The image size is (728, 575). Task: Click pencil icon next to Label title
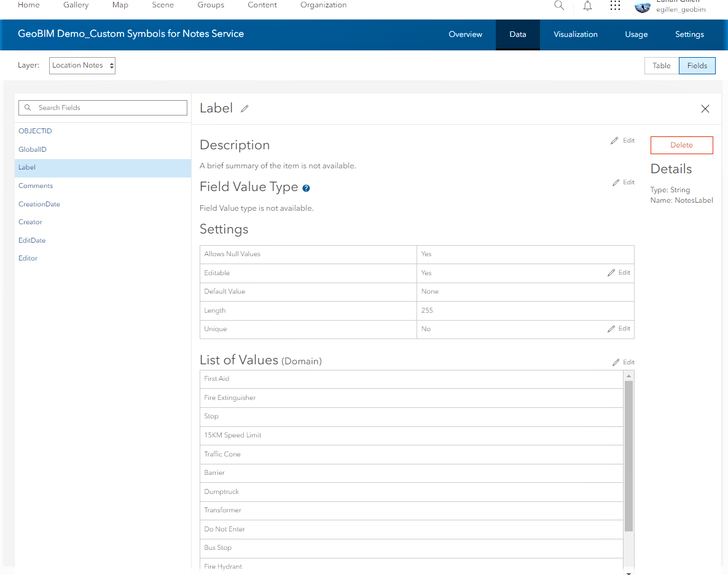[245, 109]
